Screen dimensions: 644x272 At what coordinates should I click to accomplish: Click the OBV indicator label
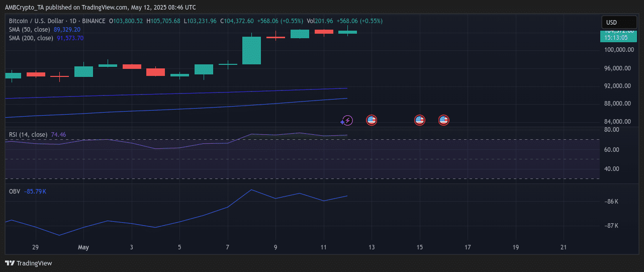click(x=15, y=192)
